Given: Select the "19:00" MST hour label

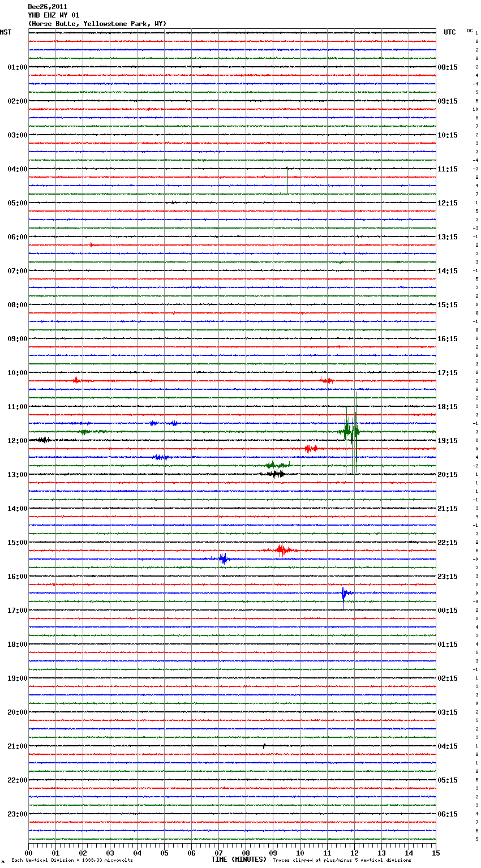Looking at the screenshot, I should tap(18, 678).
